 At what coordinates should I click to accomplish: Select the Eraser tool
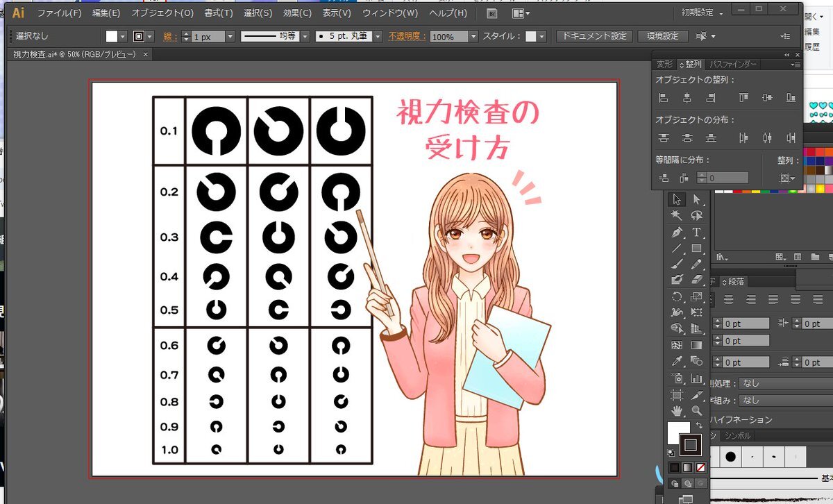(x=697, y=280)
